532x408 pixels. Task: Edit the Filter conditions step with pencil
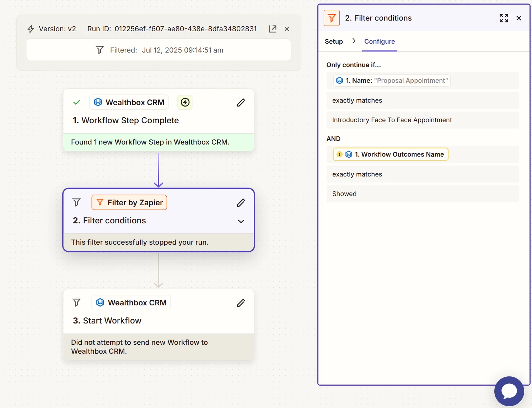pos(241,203)
